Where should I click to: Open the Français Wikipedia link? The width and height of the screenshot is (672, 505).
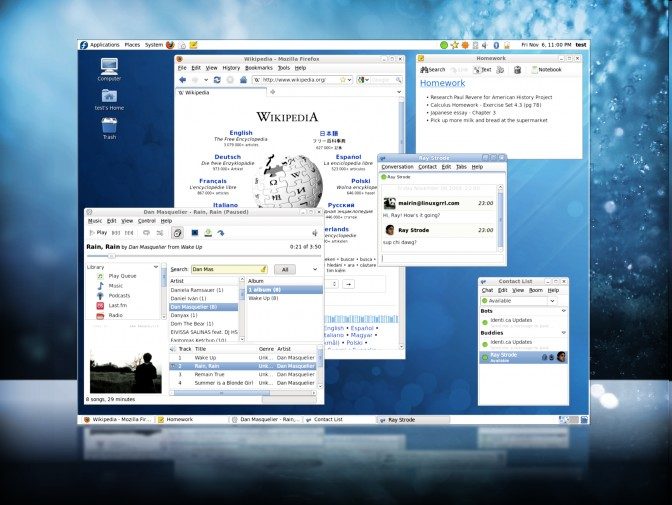(213, 181)
